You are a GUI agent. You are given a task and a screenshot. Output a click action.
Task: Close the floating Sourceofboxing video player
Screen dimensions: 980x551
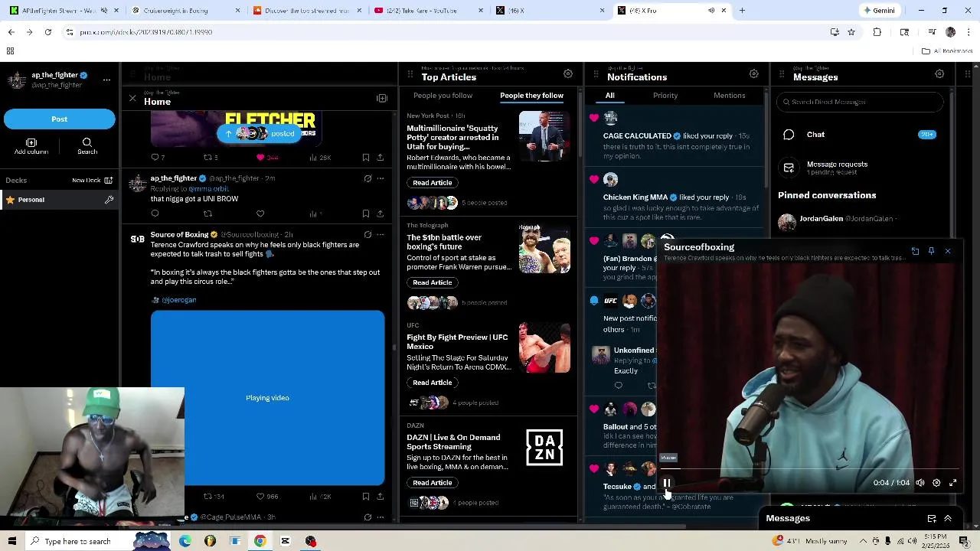pyautogui.click(x=947, y=251)
